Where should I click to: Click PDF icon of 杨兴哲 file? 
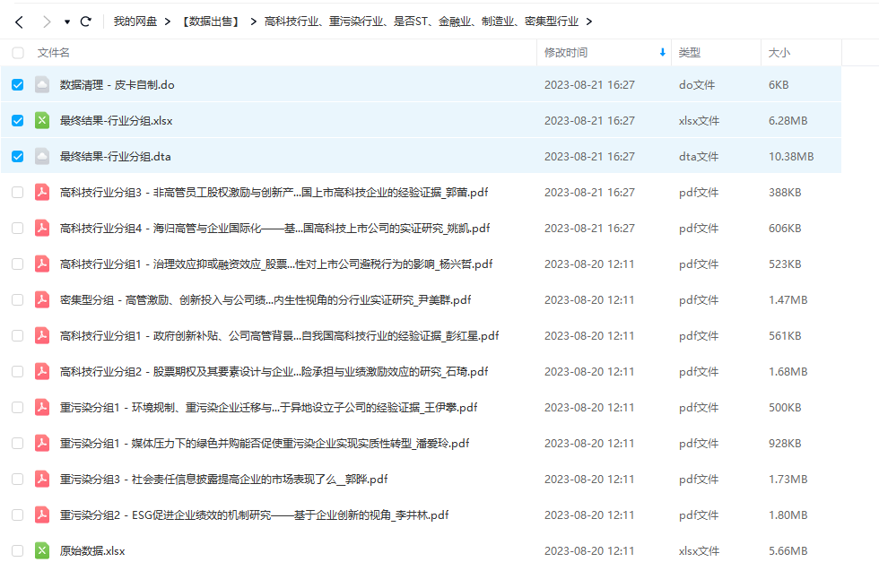pos(42,264)
